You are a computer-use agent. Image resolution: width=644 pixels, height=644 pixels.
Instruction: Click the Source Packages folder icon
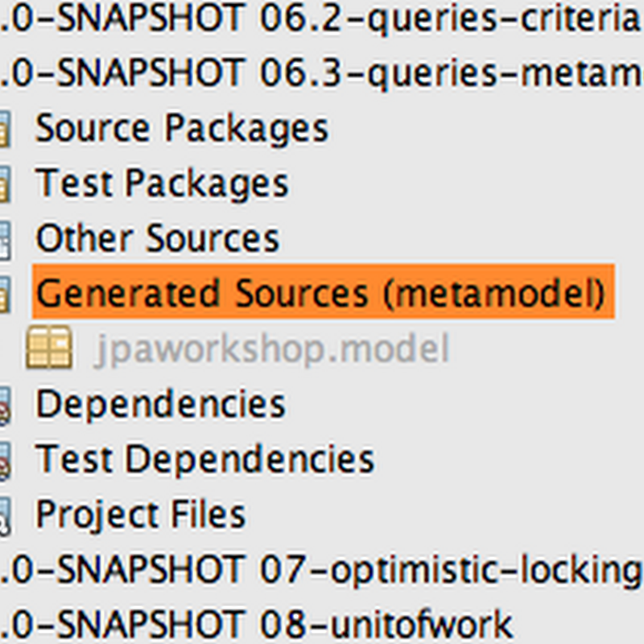(5, 129)
